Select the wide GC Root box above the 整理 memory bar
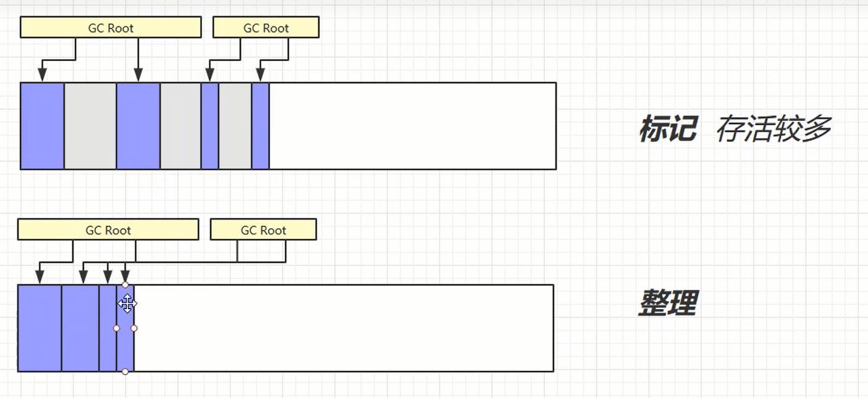 [x=108, y=230]
